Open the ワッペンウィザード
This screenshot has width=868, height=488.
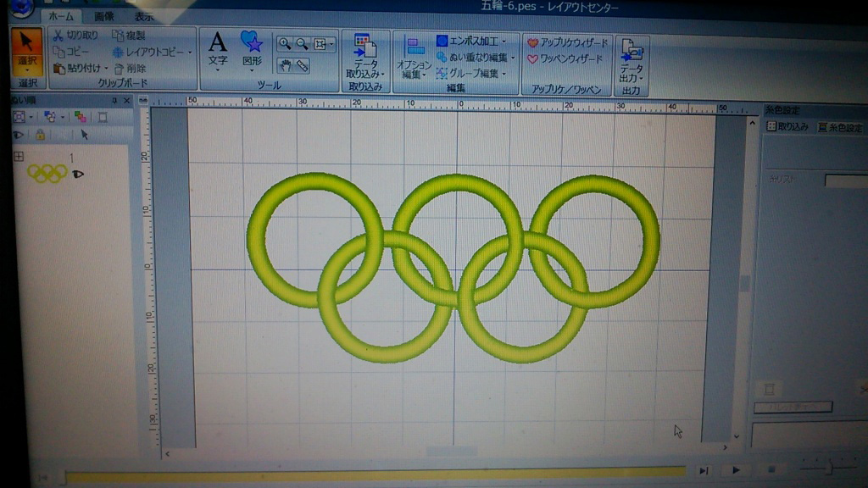565,58
